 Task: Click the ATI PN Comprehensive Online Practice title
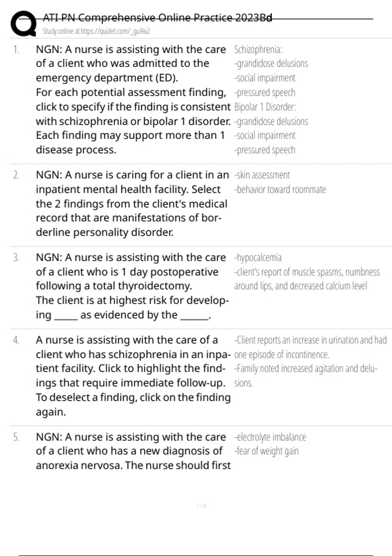tap(157, 18)
